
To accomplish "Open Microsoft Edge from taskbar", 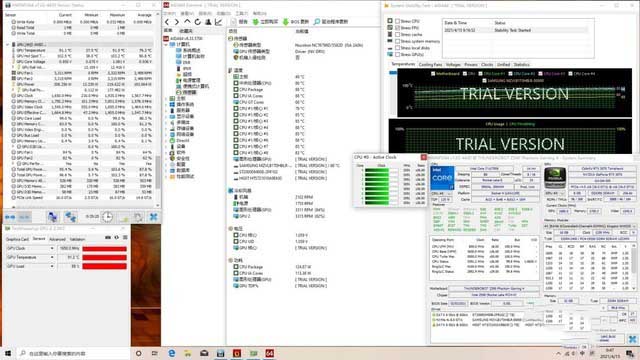I will (171, 353).
